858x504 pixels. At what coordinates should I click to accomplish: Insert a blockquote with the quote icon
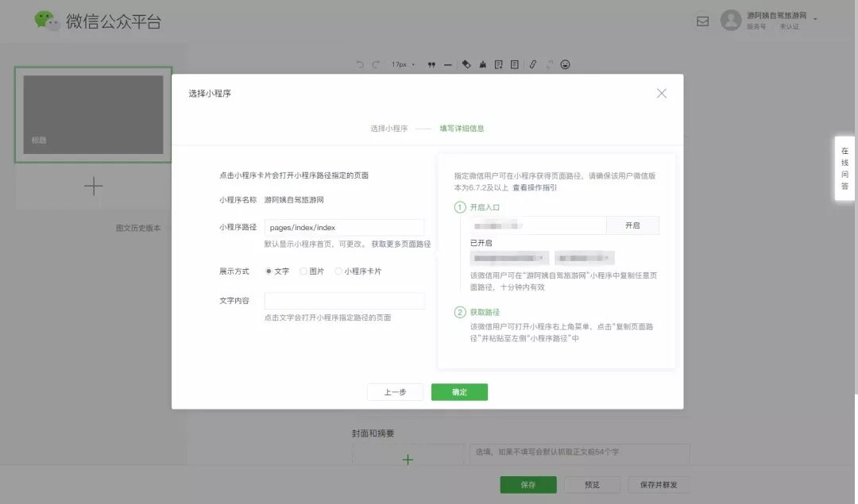(431, 64)
